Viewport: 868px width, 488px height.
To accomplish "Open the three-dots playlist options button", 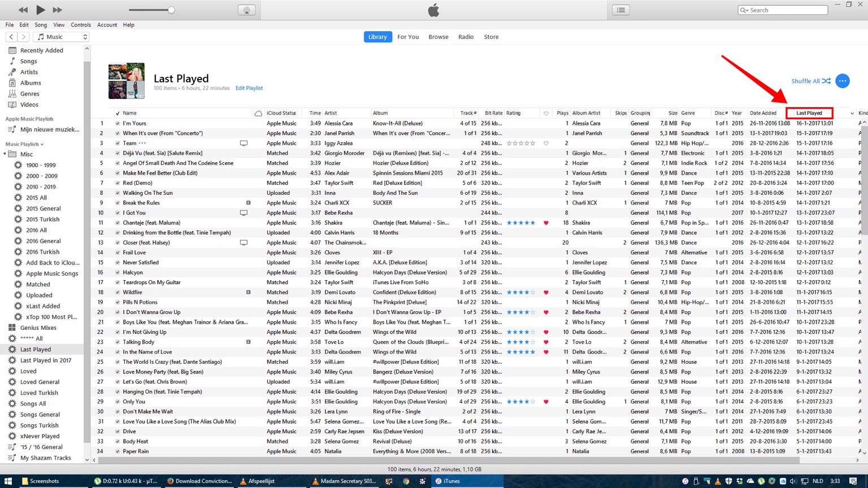I will [x=842, y=81].
